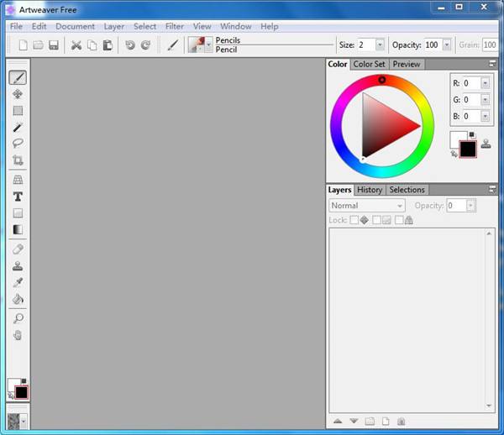Select the rectangular Selection tool
The image size is (504, 435).
(18, 111)
